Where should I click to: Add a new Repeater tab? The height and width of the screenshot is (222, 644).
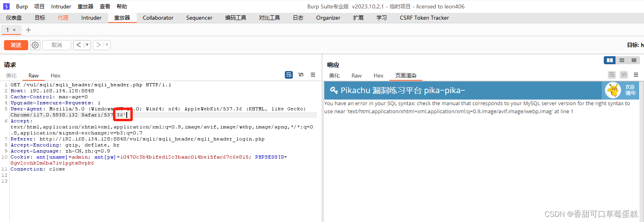[x=28, y=30]
